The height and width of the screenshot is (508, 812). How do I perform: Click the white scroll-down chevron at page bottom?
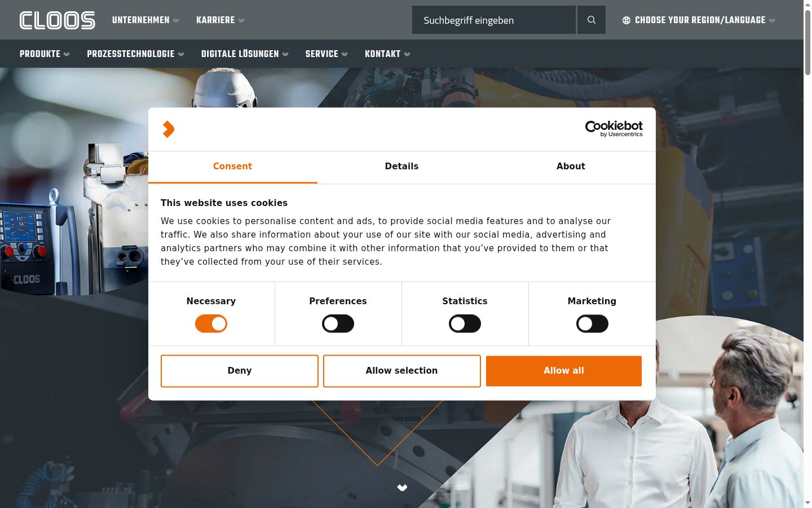click(402, 488)
